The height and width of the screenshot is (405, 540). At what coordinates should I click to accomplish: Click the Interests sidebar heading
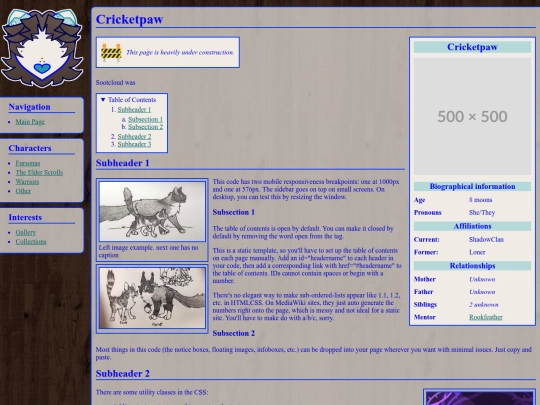tap(25, 218)
